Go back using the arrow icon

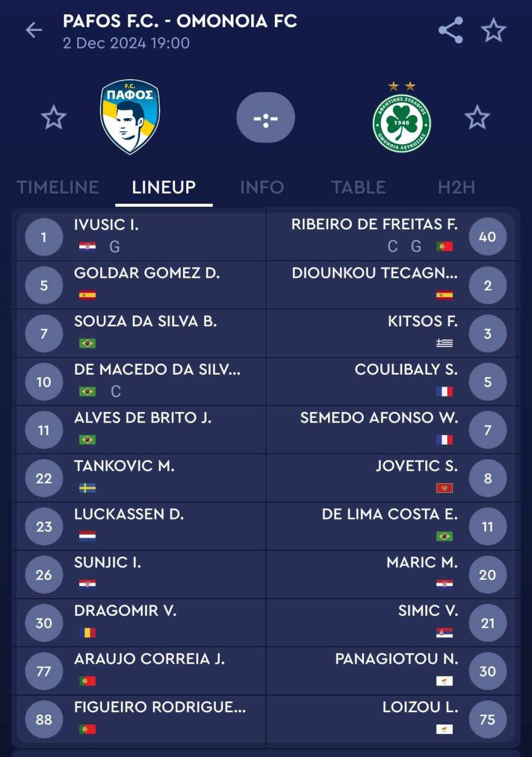tap(34, 30)
